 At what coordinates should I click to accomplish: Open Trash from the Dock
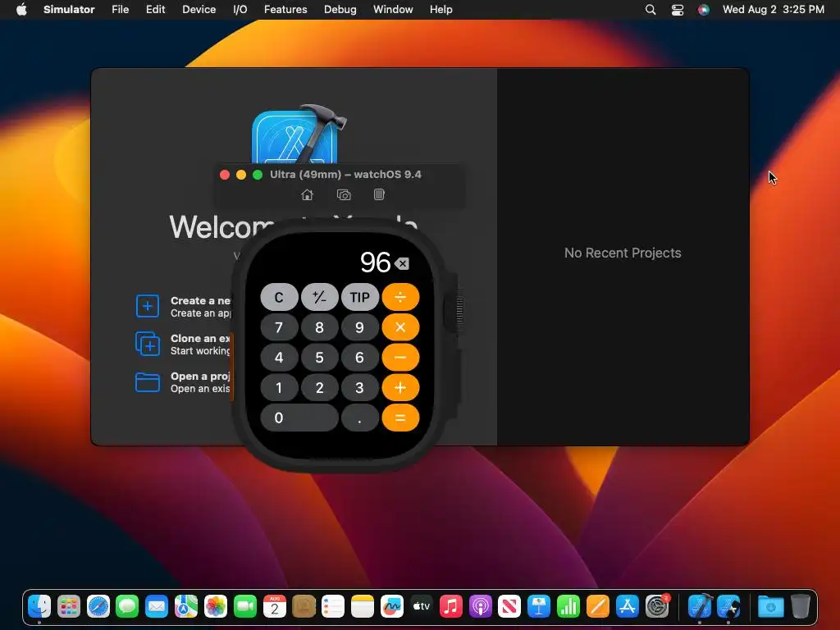point(801,606)
